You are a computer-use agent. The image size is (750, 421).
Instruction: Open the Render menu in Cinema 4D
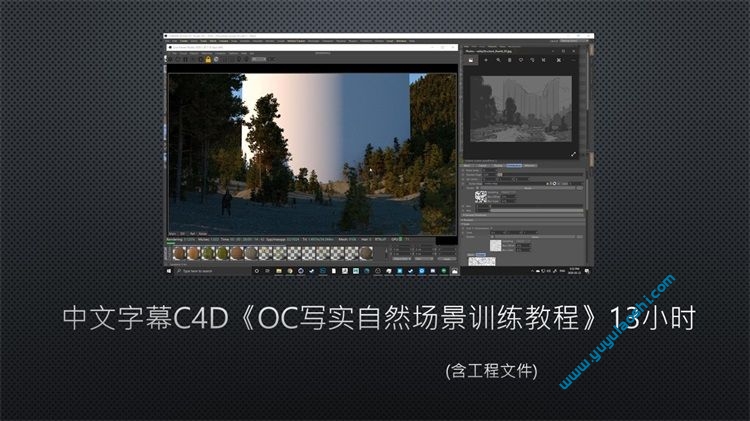pos(269,41)
